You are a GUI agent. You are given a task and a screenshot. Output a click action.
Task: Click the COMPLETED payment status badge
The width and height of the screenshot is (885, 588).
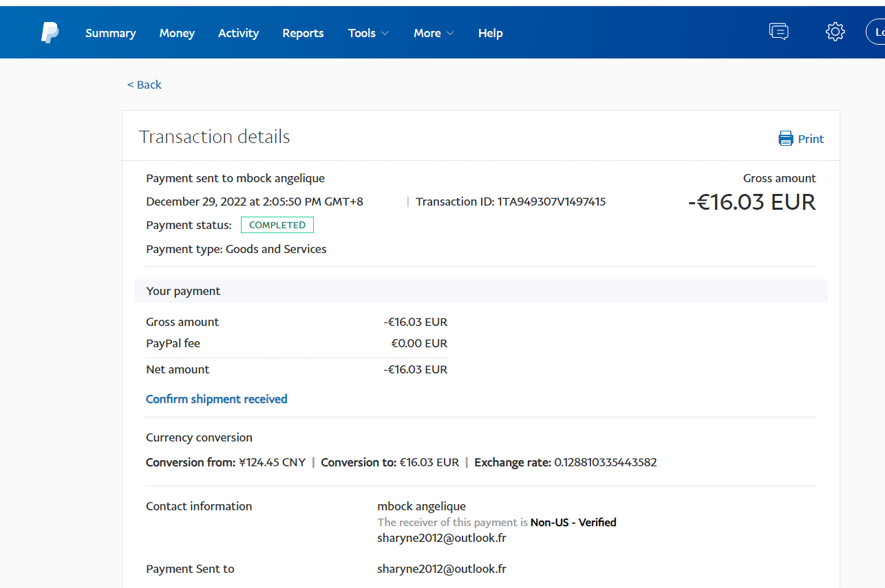pos(277,225)
